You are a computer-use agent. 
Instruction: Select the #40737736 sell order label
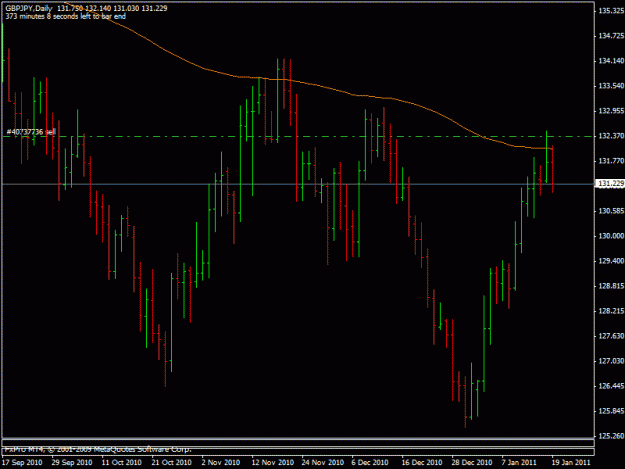[31, 132]
